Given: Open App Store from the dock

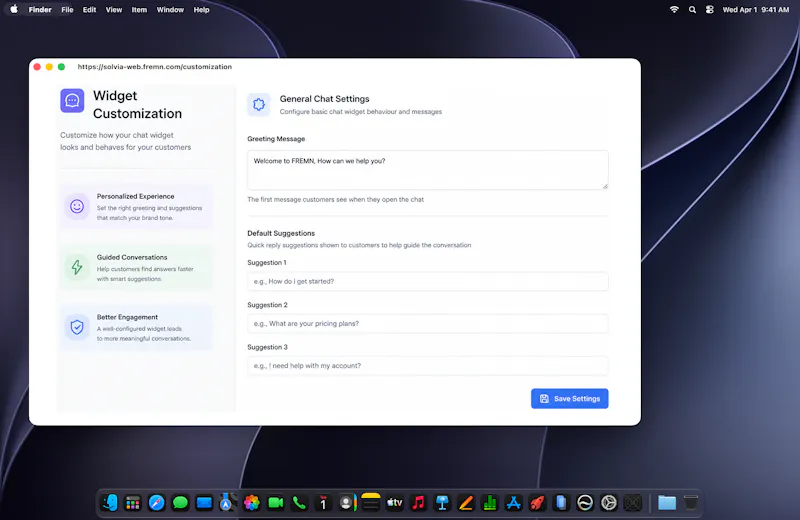Looking at the screenshot, I should click(513, 503).
